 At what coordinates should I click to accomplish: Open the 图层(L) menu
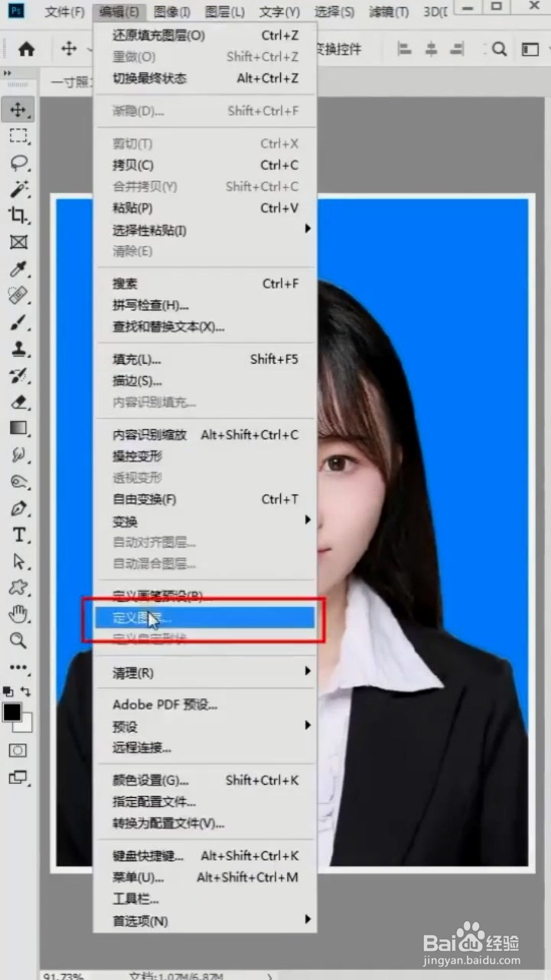coord(225,12)
